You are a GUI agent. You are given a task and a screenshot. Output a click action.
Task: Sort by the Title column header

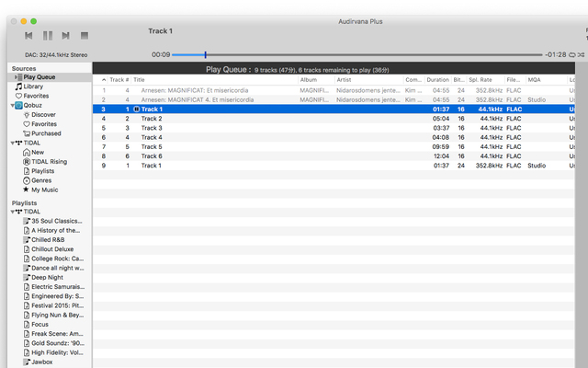pyautogui.click(x=140, y=80)
